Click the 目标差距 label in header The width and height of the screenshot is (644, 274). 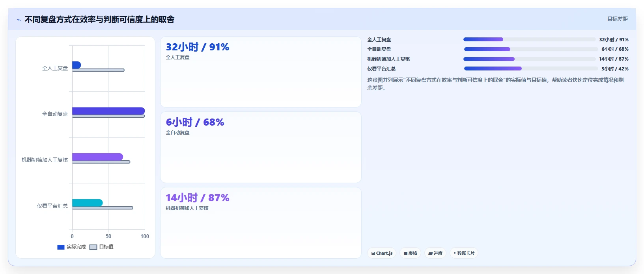coord(617,19)
